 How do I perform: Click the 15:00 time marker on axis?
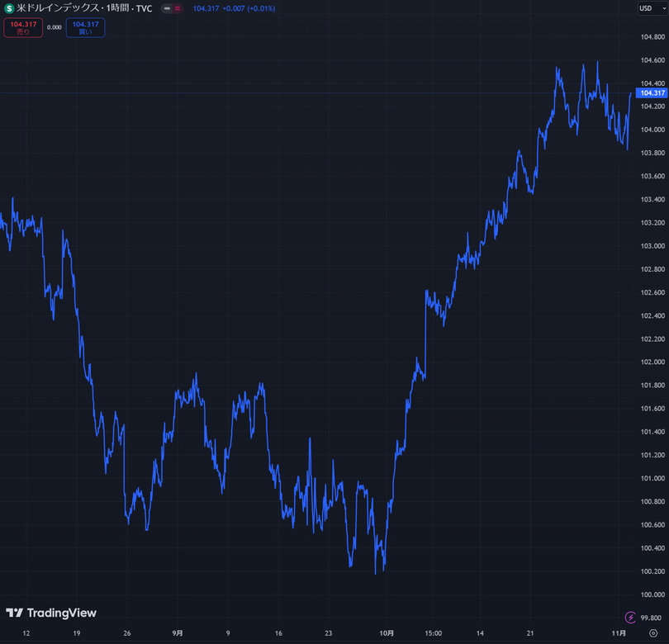433,632
